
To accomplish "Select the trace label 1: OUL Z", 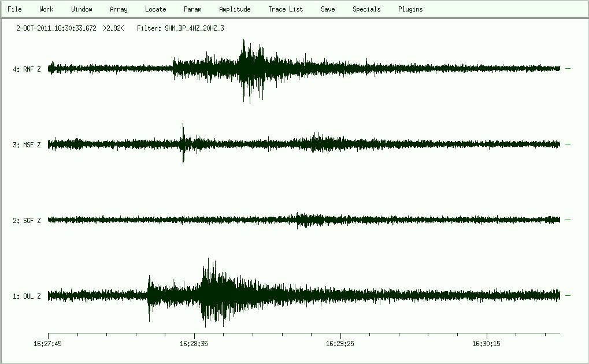I will 27,296.
